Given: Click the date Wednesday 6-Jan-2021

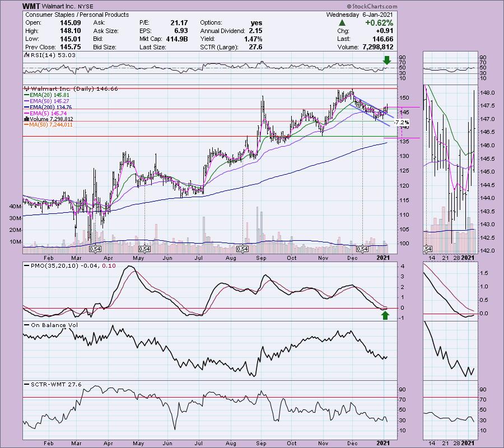Looking at the screenshot, I should [x=360, y=15].
